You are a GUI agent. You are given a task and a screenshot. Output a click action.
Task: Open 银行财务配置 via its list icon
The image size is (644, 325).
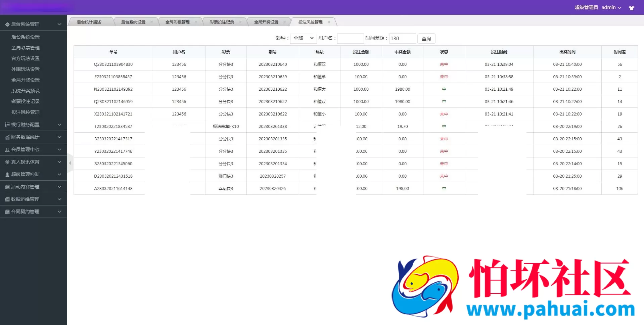coord(7,125)
